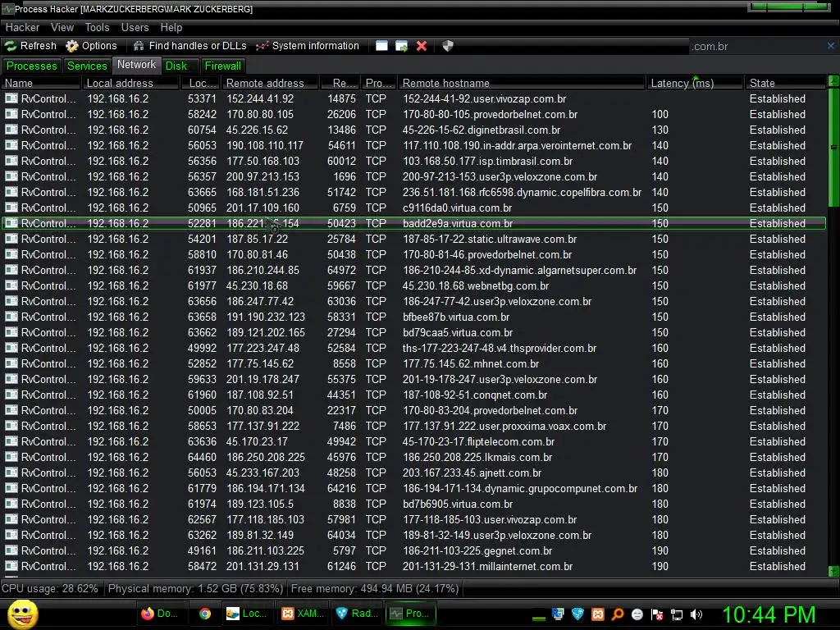Click process icon of row 187.85.17.22
This screenshot has height=630, width=840.
point(11,239)
